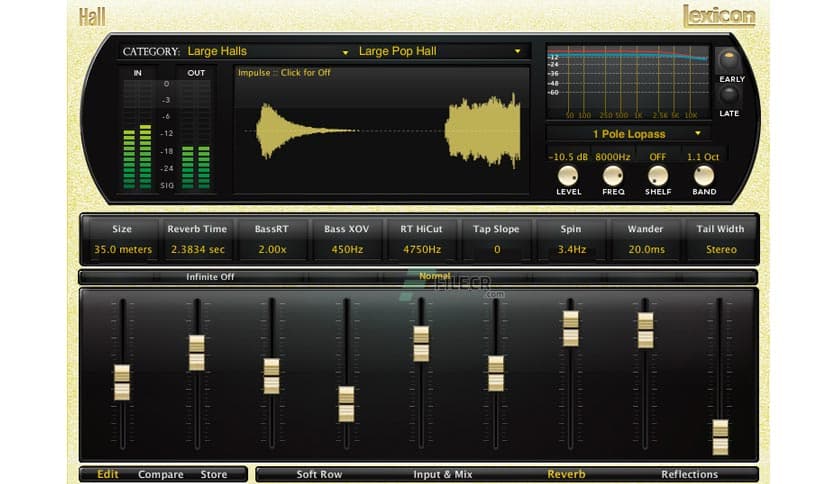Turn the LEVEL knob

click(568, 175)
